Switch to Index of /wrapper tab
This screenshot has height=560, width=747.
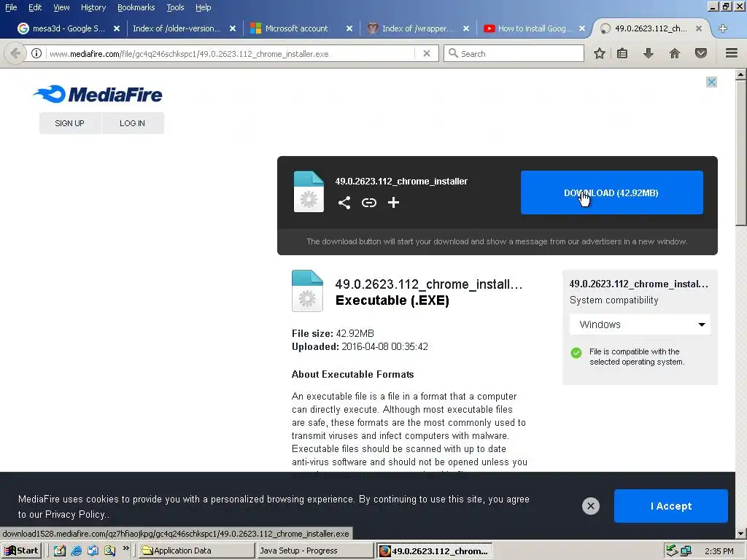(417, 28)
